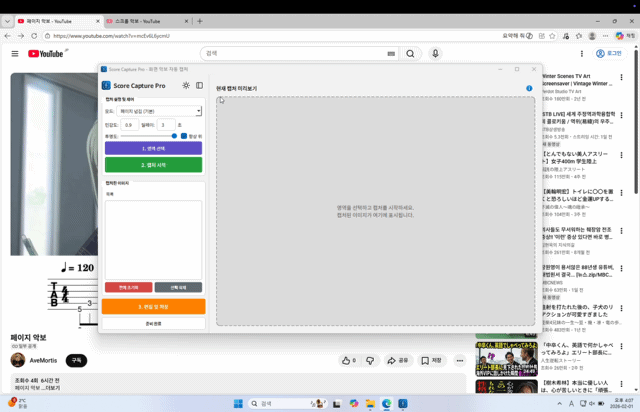Image resolution: width=640 pixels, height=412 pixels.
Task: Open the YouTube hamburger guide menu
Action: coord(14,53)
